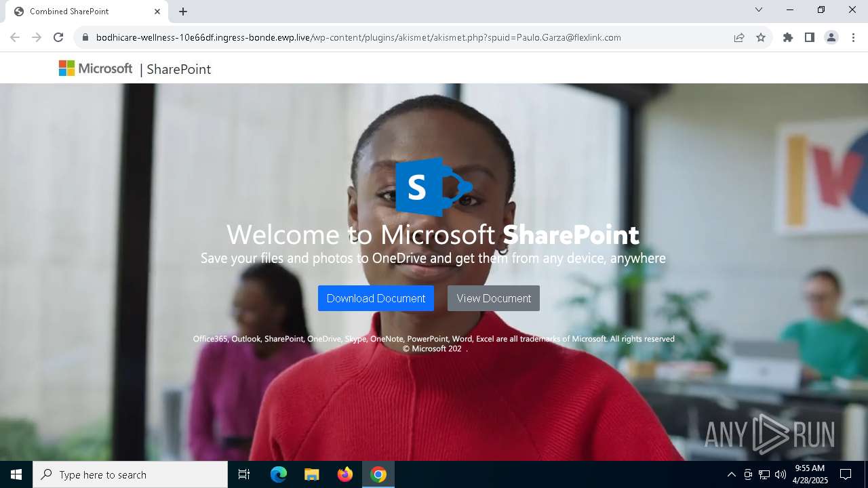The image size is (868, 488).
Task: Reload the page
Action: click(58, 37)
